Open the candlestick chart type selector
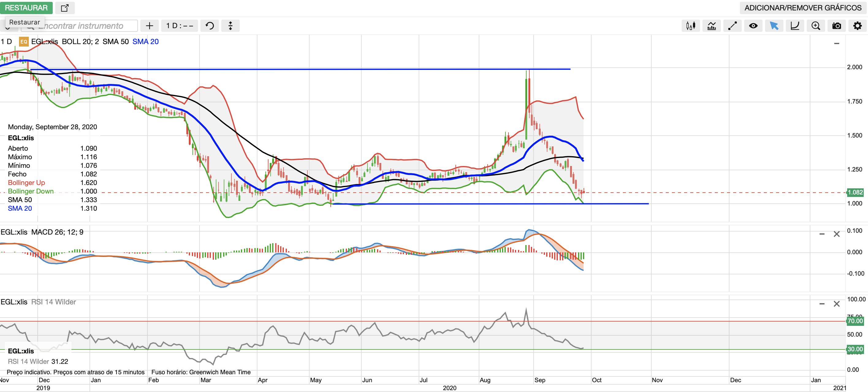This screenshot has height=392, width=868. click(691, 26)
